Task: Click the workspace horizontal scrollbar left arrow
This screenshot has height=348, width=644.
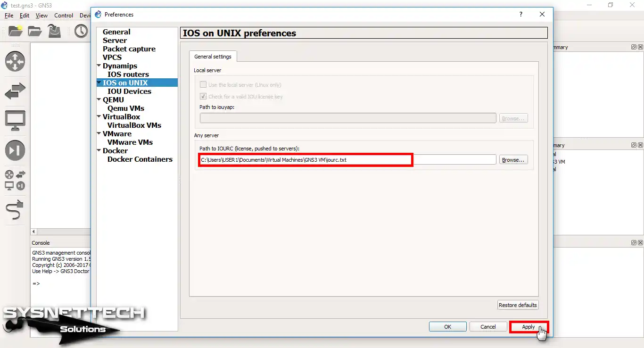Action: pos(33,232)
